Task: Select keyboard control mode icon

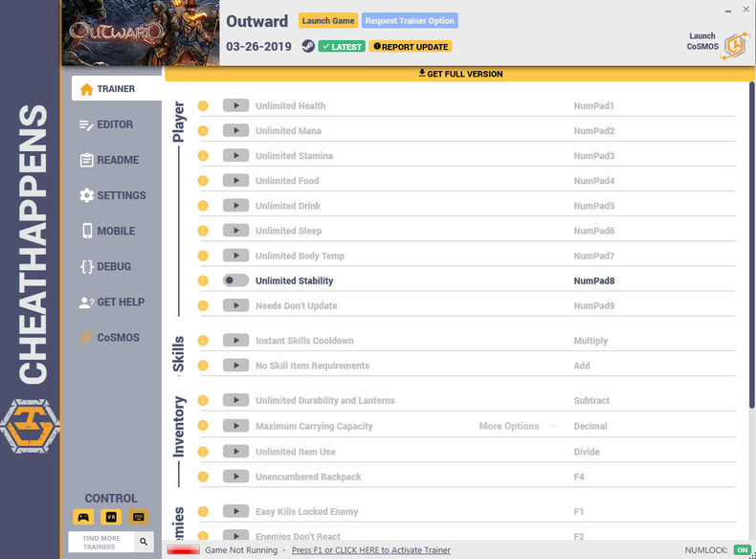Action: [139, 517]
